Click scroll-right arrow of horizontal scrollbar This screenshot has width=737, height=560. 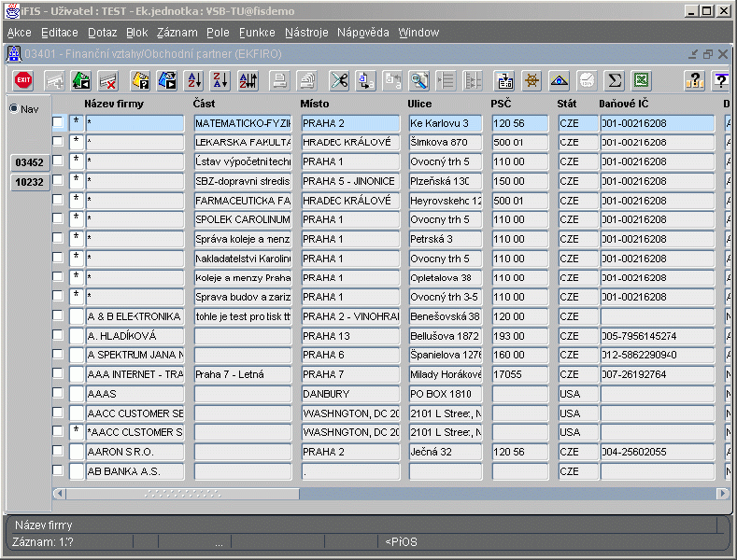click(x=723, y=494)
